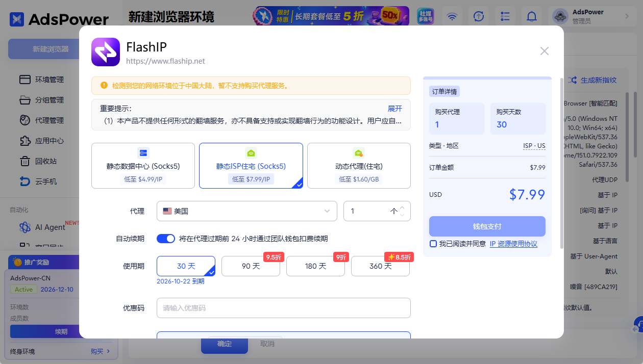Open 云手机 in the sidebar
643x364 pixels.
46,181
